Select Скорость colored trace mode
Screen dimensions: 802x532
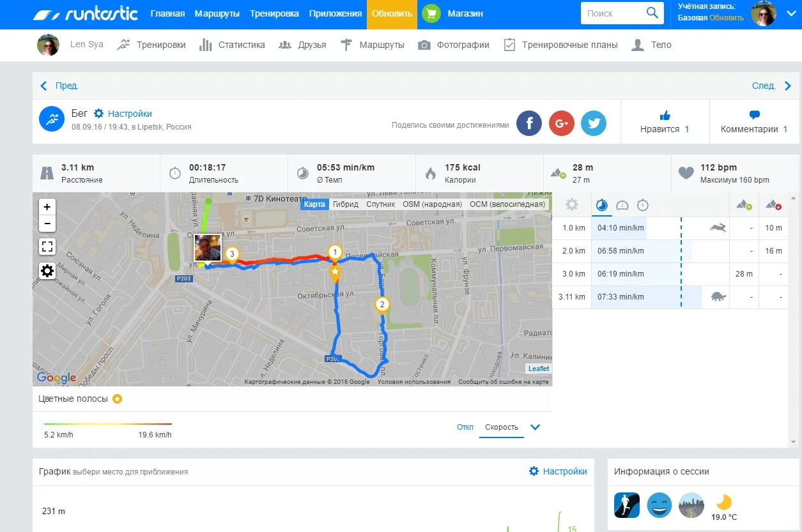502,427
